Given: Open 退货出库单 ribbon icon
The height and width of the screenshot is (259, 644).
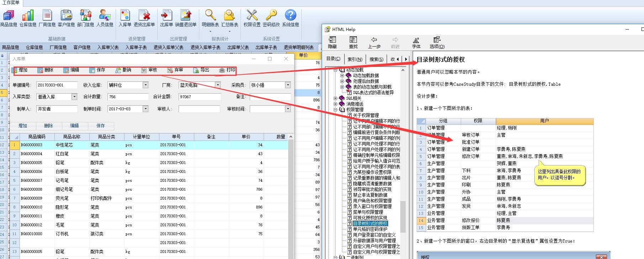Looking at the screenshot, I should [x=144, y=18].
